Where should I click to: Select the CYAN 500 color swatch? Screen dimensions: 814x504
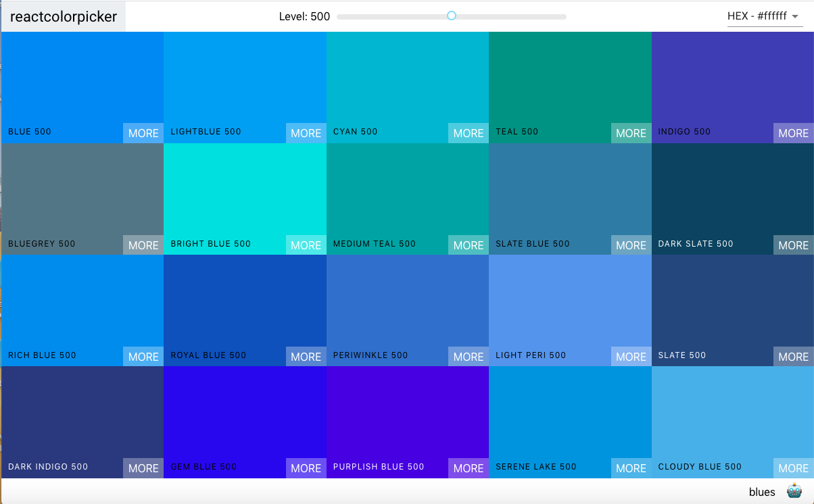(407, 81)
